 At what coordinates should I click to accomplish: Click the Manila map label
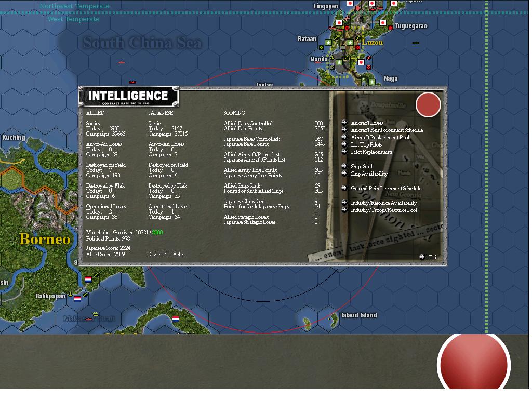pos(319,59)
